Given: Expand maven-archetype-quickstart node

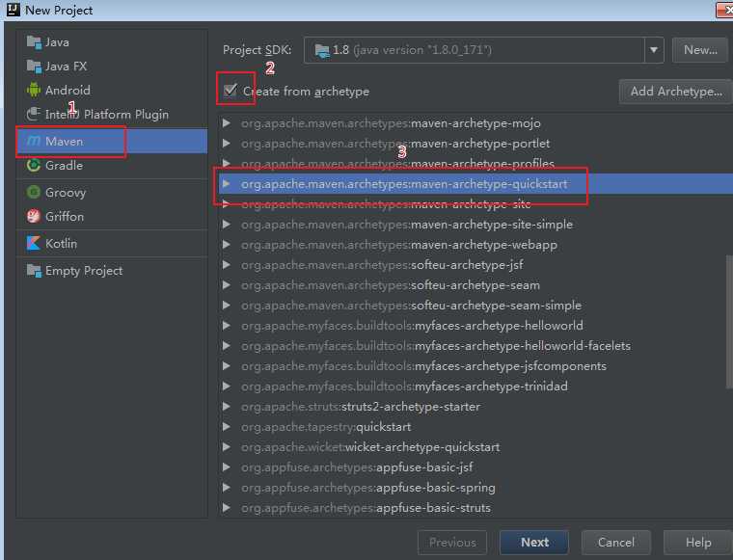Looking at the screenshot, I should (227, 183).
